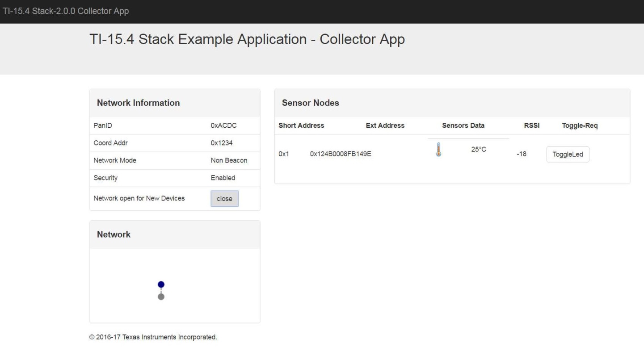
Task: Click the Network Information panel header
Action: click(139, 103)
